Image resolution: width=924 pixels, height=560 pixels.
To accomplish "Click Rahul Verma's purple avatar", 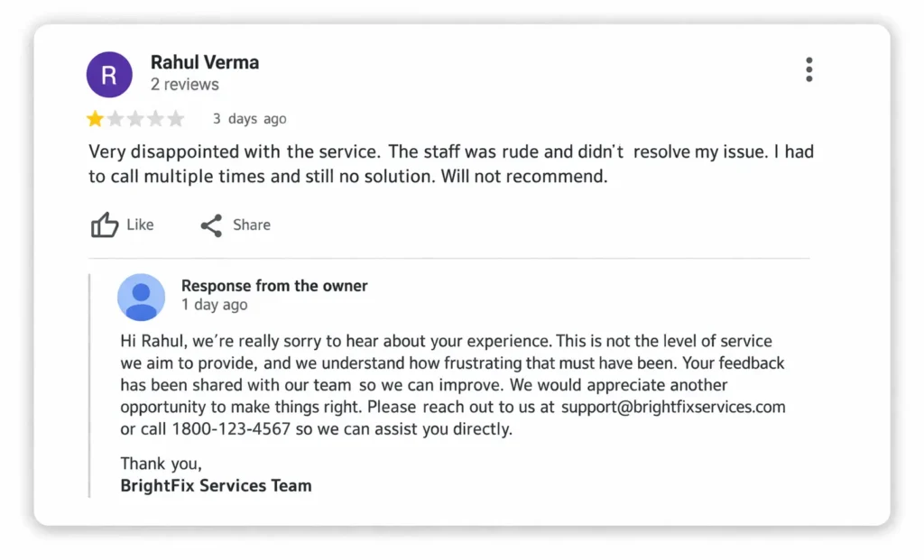I will pyautogui.click(x=109, y=74).
